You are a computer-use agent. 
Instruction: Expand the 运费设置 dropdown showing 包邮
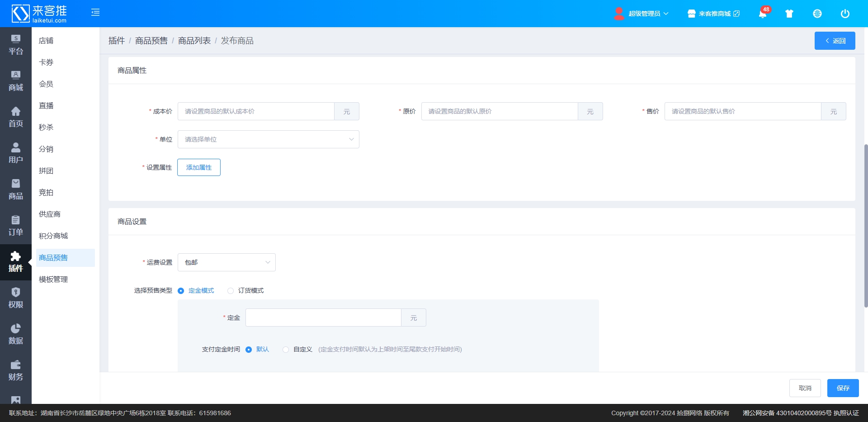pyautogui.click(x=226, y=262)
